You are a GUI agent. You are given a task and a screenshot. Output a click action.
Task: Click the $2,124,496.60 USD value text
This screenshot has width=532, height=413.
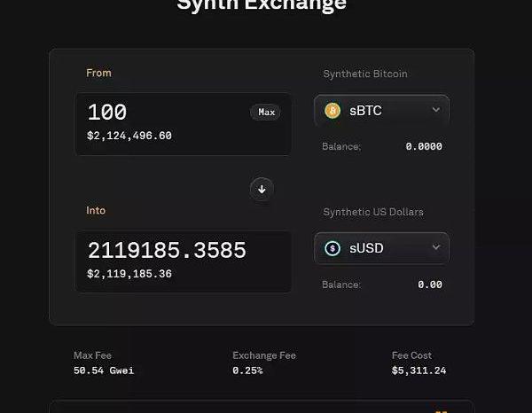[x=129, y=136]
